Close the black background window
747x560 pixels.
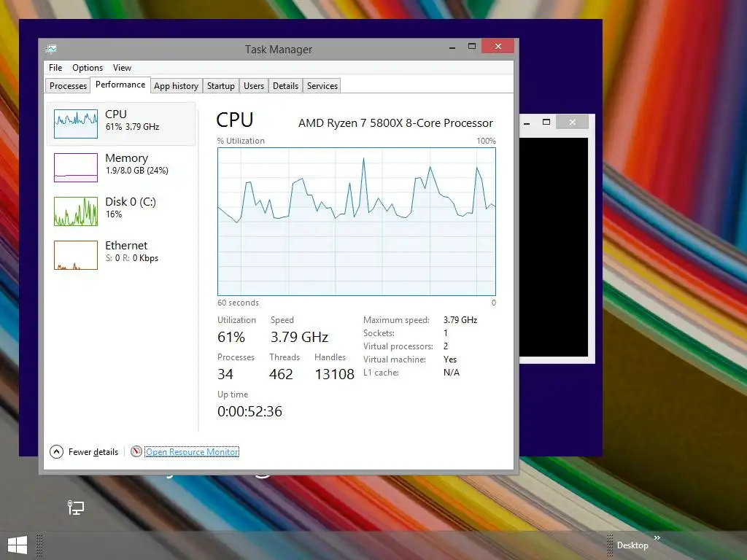point(572,122)
